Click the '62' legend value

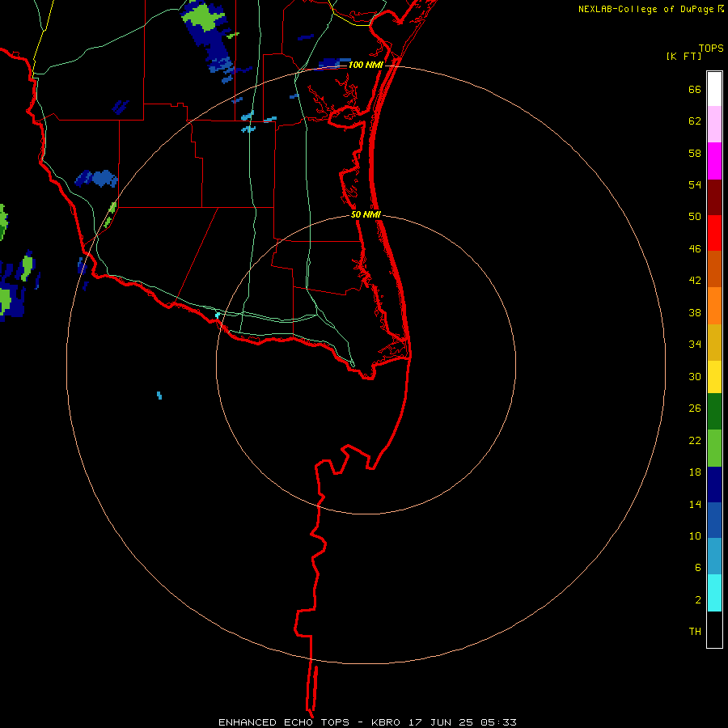695,121
